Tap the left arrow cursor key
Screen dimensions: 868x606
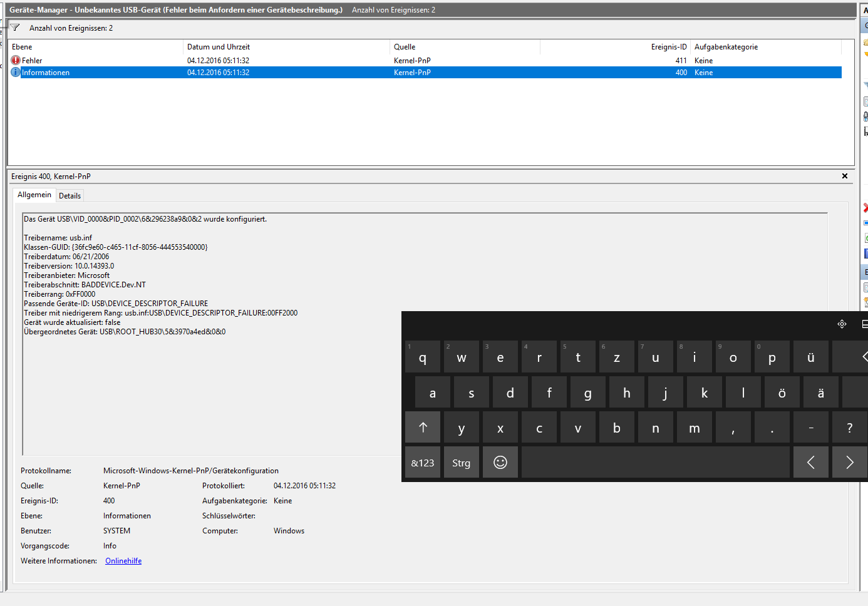click(x=811, y=463)
